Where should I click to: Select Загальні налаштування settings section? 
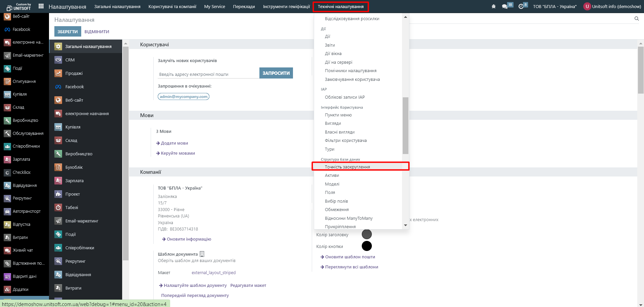86,46
